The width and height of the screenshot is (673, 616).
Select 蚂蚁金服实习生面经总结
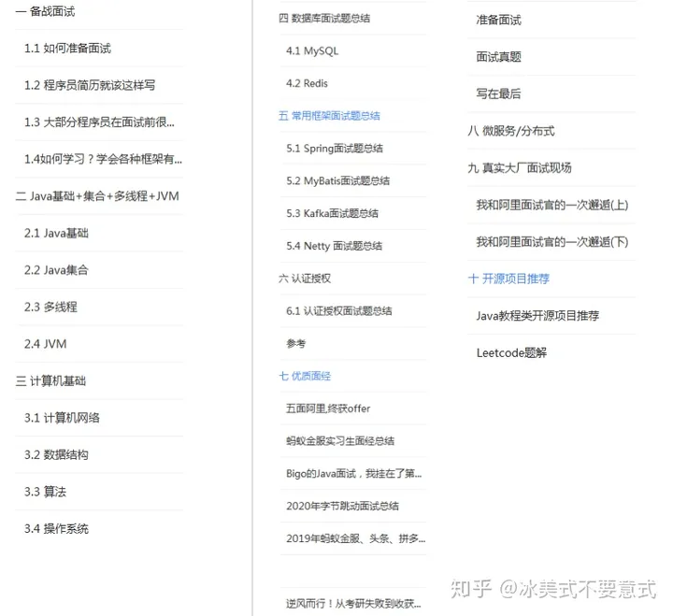point(340,441)
